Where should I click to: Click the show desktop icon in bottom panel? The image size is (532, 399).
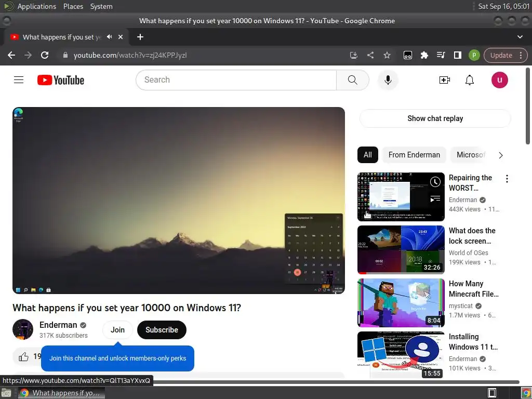(x=6, y=393)
